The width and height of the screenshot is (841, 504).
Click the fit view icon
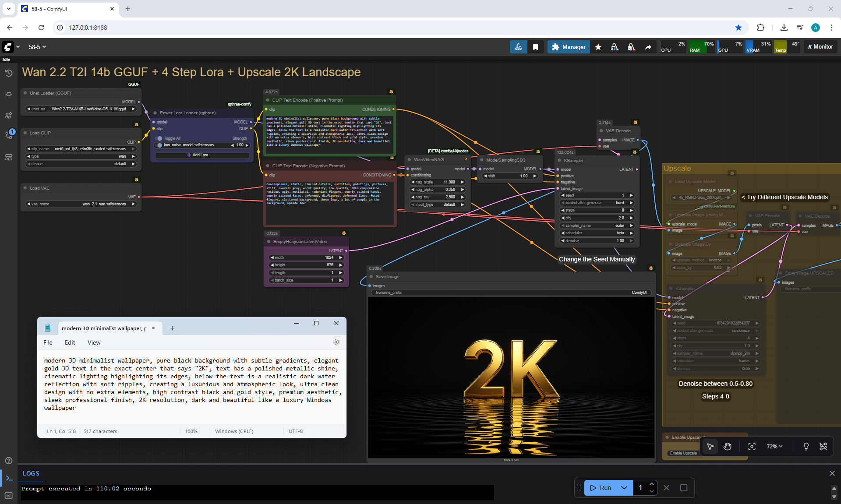tap(752, 447)
